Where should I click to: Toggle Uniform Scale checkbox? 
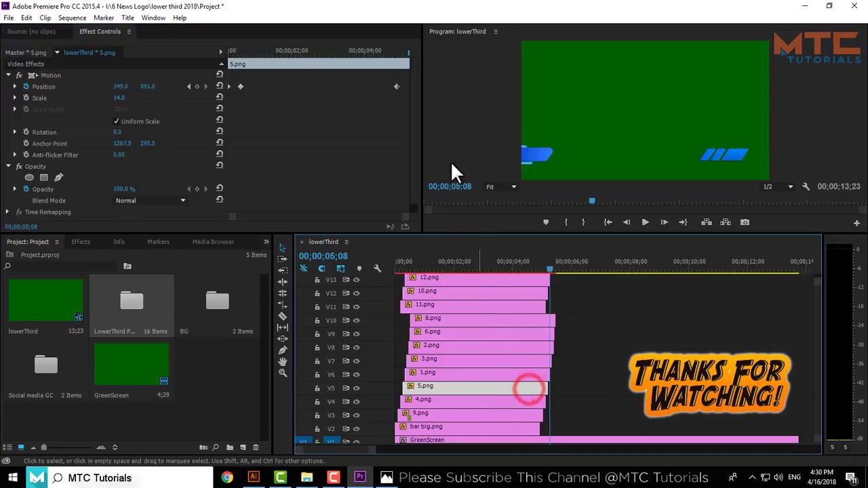point(116,121)
